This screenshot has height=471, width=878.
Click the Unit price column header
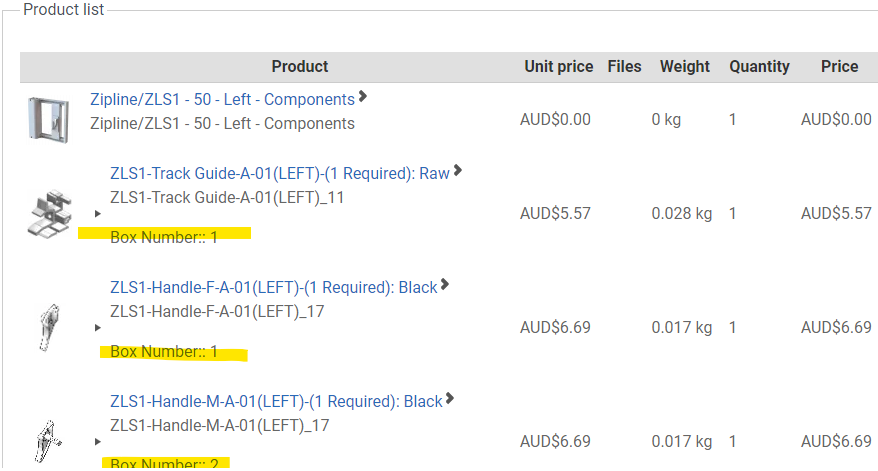558,67
